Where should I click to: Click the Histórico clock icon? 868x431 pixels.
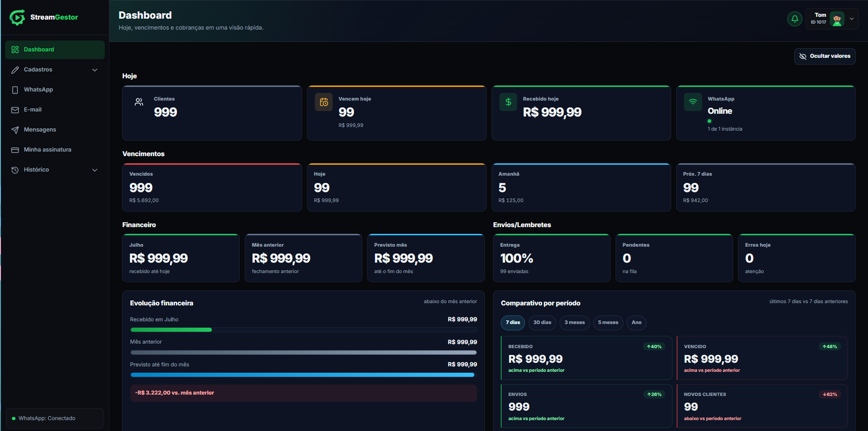coord(15,170)
